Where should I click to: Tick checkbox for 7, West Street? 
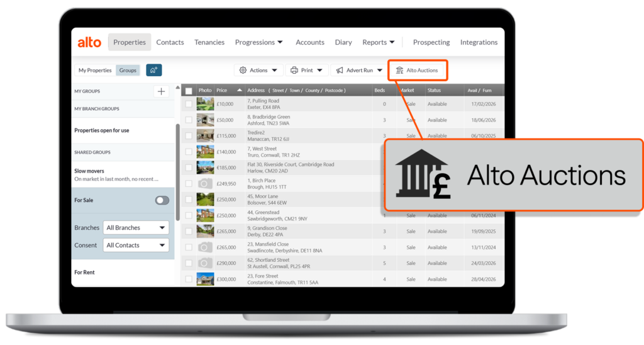[189, 152]
